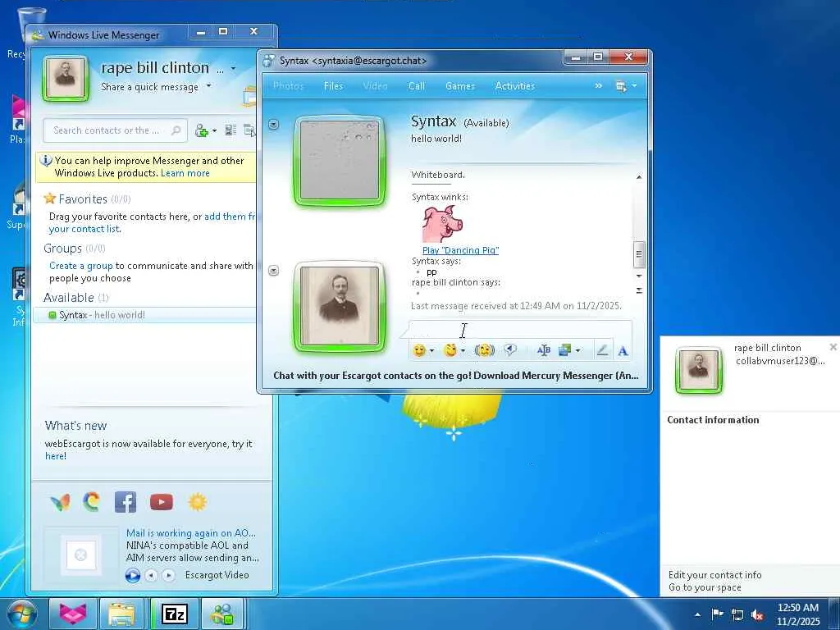Click the multicolor C icon in Messenger
This screenshot has width=840, height=630.
coord(92,502)
